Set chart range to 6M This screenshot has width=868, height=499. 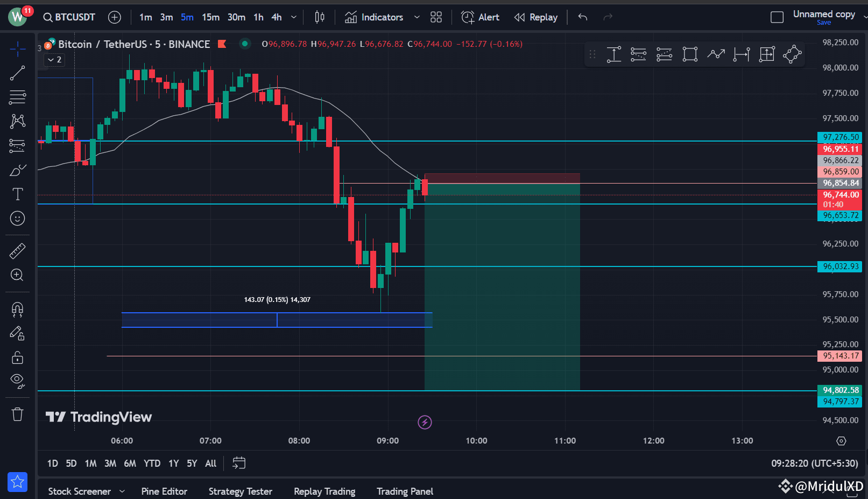pyautogui.click(x=130, y=463)
